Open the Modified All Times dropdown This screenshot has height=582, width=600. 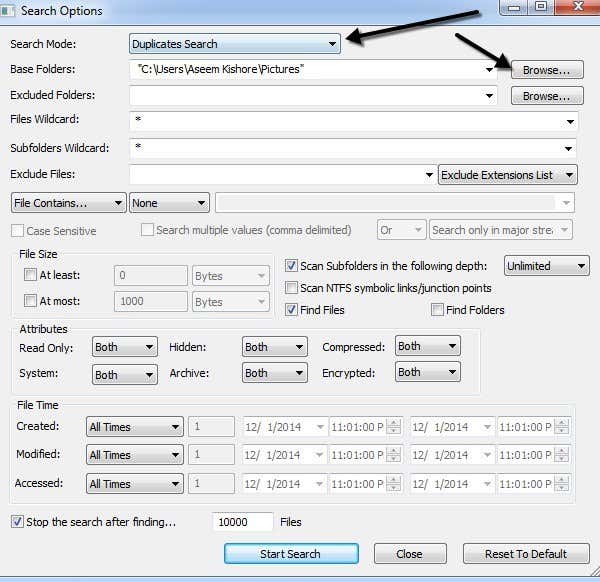135,455
